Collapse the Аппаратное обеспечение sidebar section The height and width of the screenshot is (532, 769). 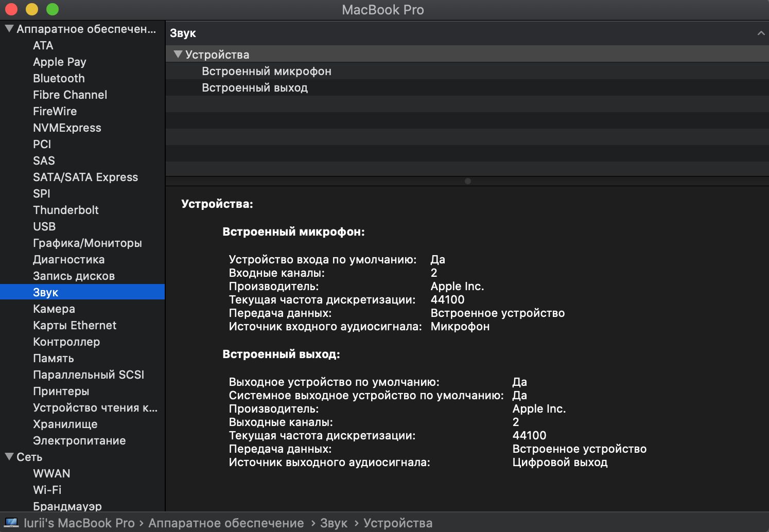point(9,29)
